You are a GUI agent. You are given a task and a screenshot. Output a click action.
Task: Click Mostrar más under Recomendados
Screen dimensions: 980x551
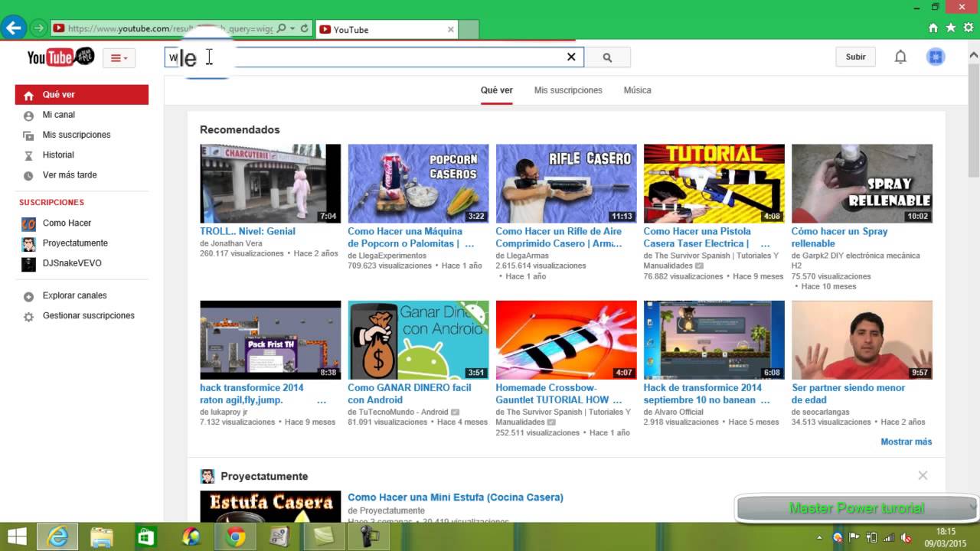click(x=906, y=442)
